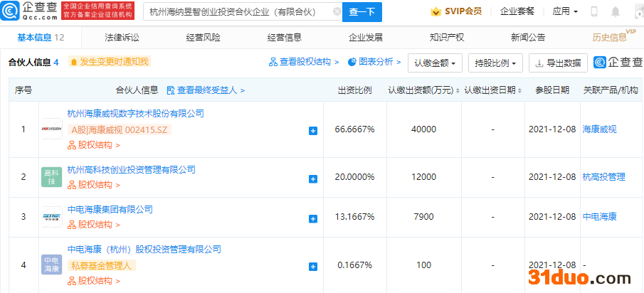644x293 pixels.
Task: Open related product 杭高投管理 link
Action: [603, 177]
